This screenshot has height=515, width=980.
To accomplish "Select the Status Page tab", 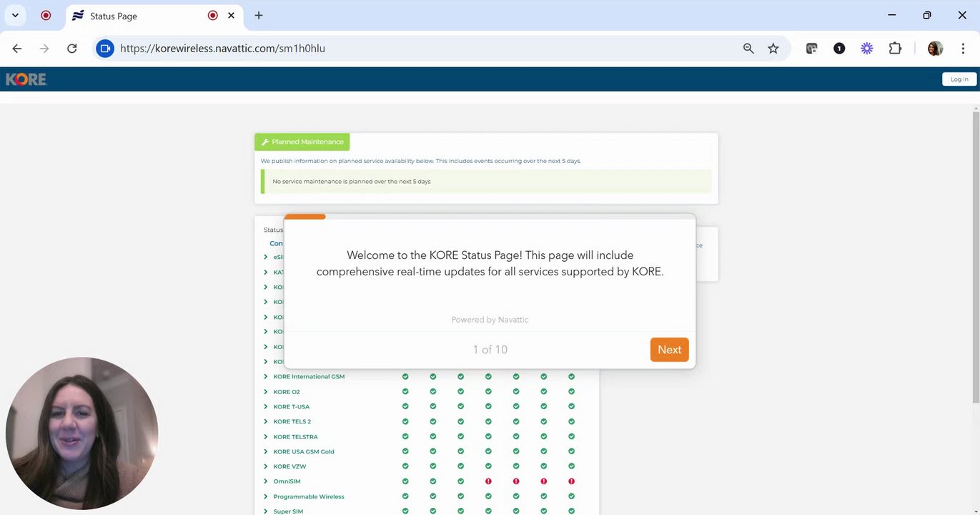I will [x=153, y=16].
